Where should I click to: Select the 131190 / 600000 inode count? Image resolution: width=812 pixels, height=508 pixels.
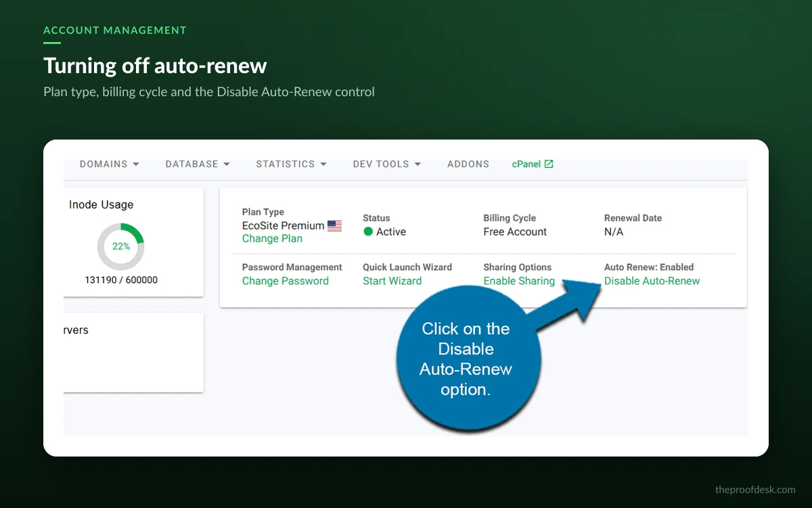(x=121, y=280)
